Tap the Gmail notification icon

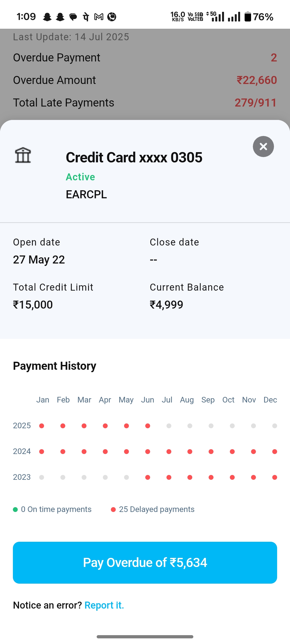[x=99, y=17]
